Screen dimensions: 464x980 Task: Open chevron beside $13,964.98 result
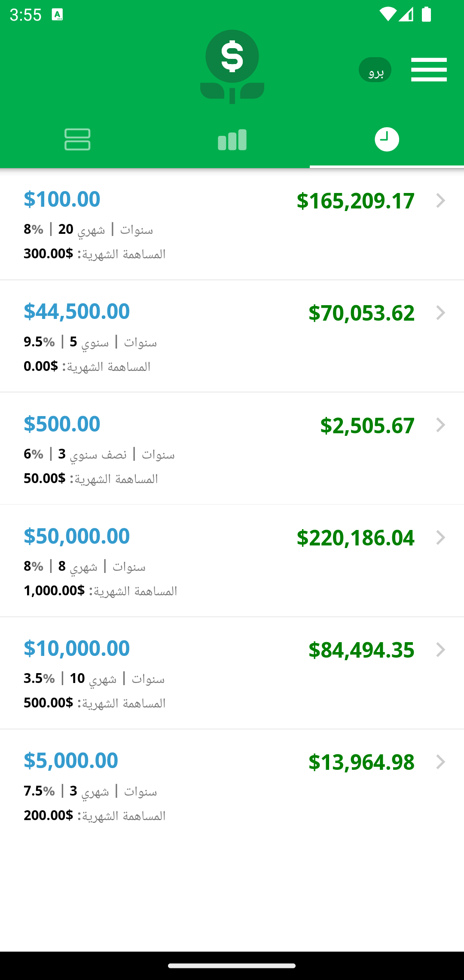(x=440, y=762)
